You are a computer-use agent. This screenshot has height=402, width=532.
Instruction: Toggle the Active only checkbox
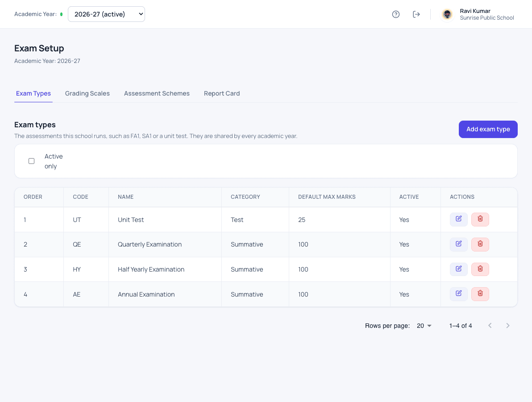click(x=32, y=161)
